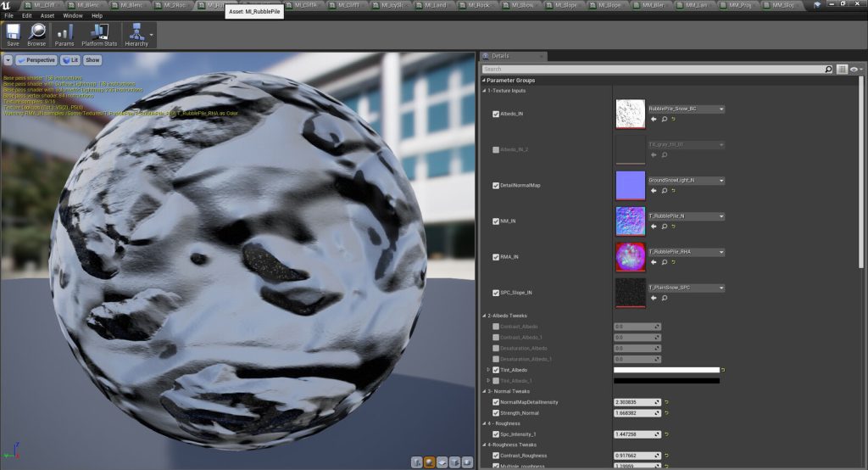
Task: Open the Window menu
Action: 73,15
